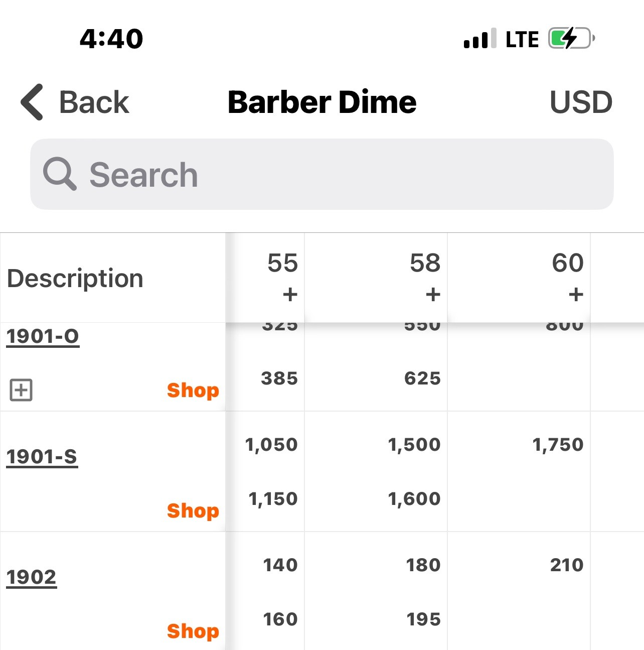The image size is (644, 650).
Task: Tap the Back label text
Action: 94,102
